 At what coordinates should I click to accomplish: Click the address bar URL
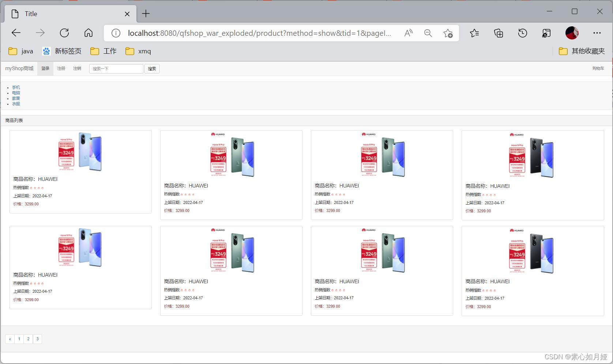pyautogui.click(x=259, y=33)
